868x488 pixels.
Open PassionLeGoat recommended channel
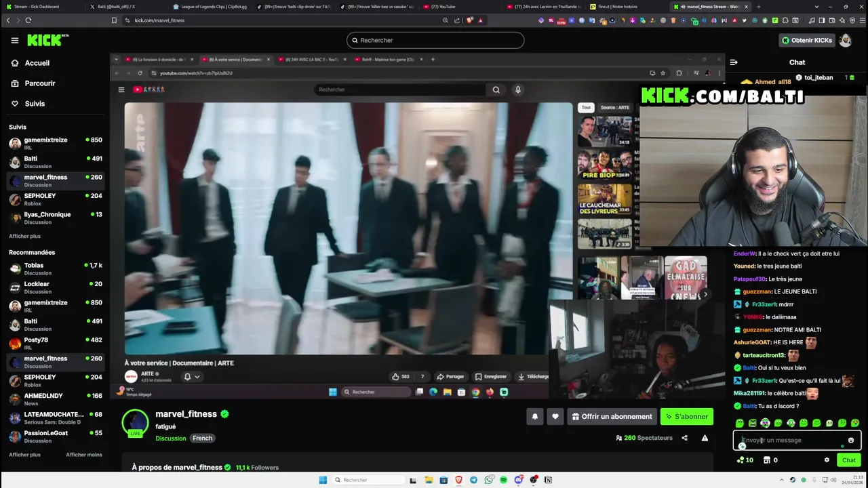coord(55,436)
